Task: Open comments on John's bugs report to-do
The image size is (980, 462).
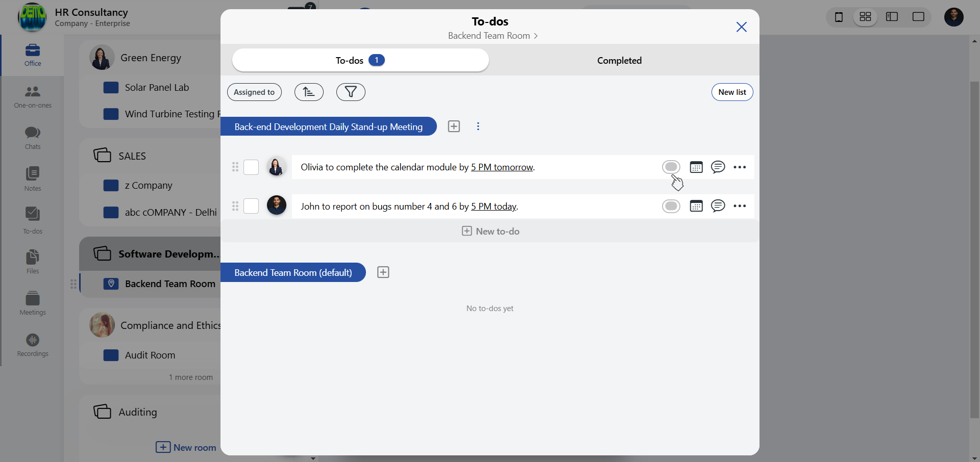Action: [718, 206]
